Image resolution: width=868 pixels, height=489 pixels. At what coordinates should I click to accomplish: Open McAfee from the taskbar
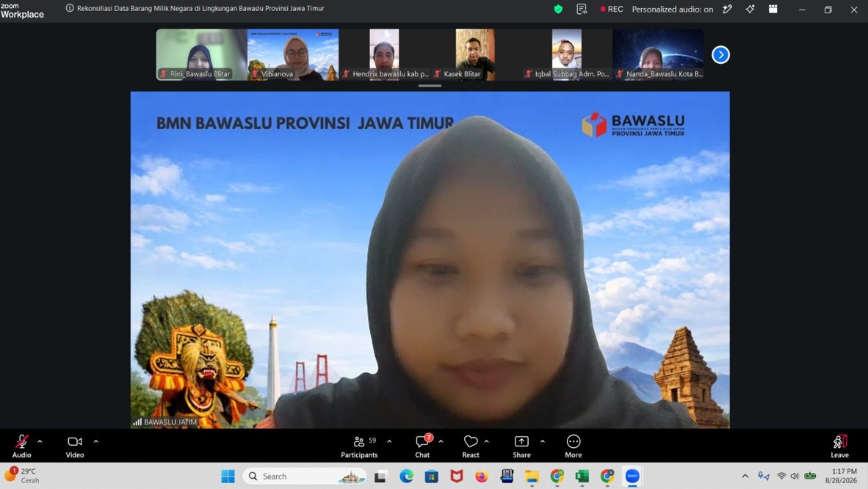pos(457,477)
